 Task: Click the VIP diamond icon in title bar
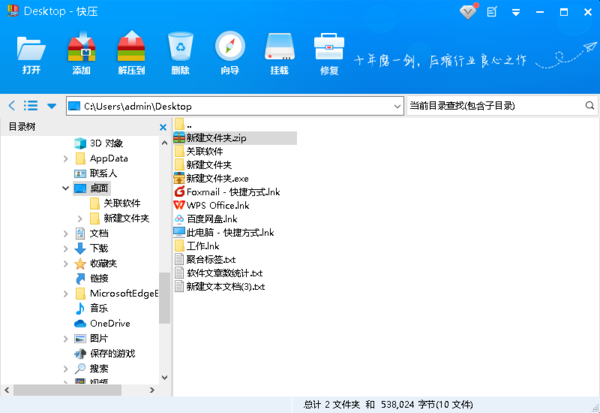[x=468, y=12]
